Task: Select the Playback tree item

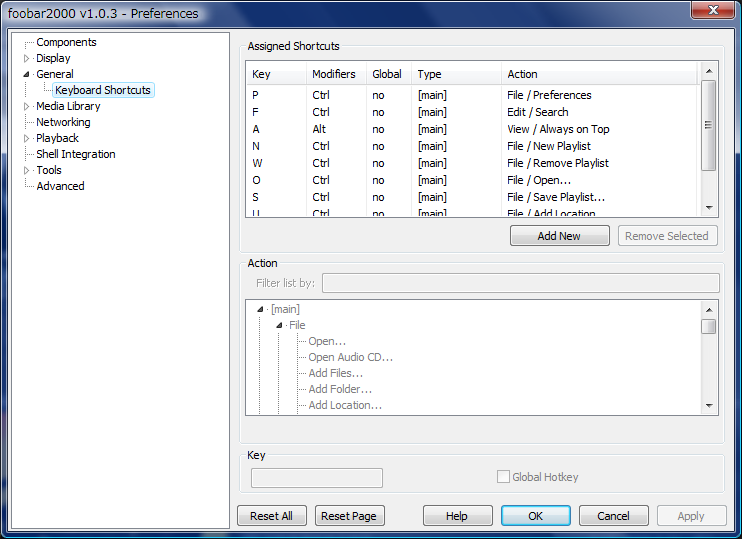Action: (x=57, y=138)
